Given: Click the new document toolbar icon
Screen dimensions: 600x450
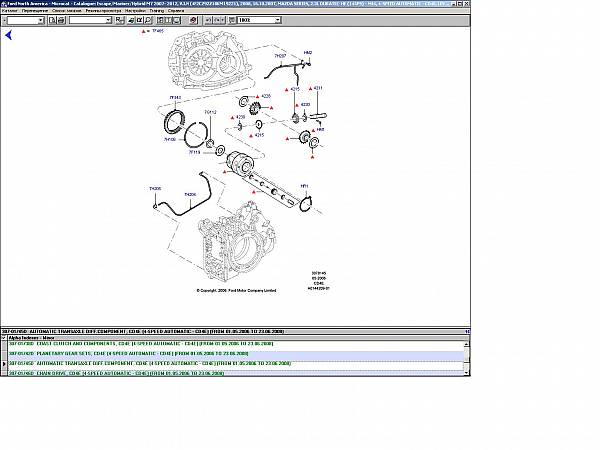Looking at the screenshot, I should 52,20.
